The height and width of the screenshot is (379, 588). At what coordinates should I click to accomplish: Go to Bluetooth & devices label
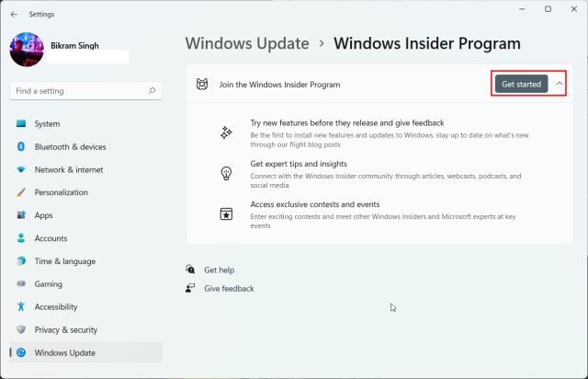[x=70, y=147]
